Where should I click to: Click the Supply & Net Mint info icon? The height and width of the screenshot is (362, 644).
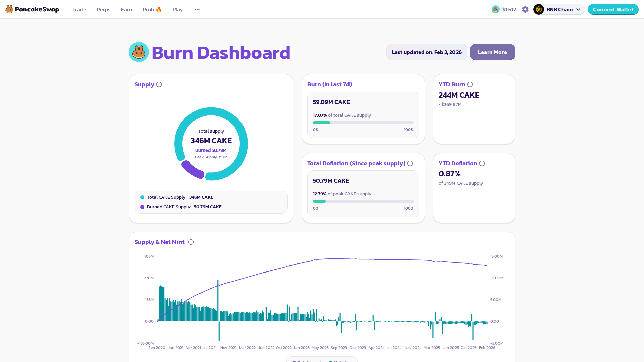191,242
